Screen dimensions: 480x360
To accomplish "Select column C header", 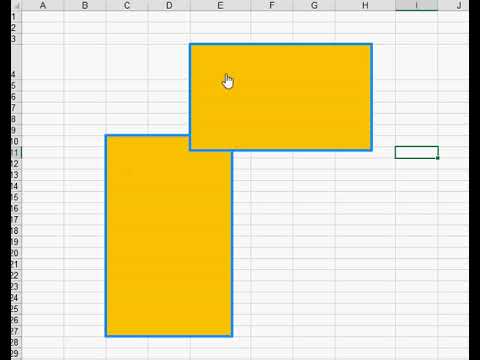I will (x=127, y=5).
